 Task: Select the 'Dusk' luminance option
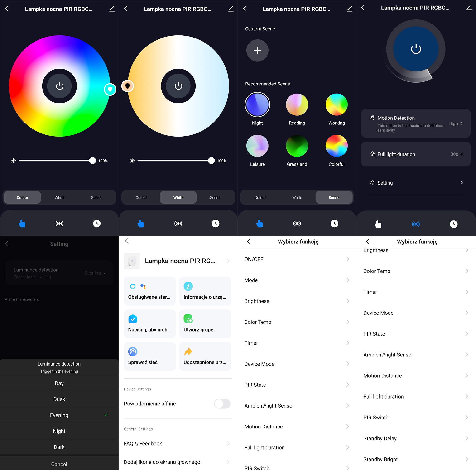tap(59, 399)
